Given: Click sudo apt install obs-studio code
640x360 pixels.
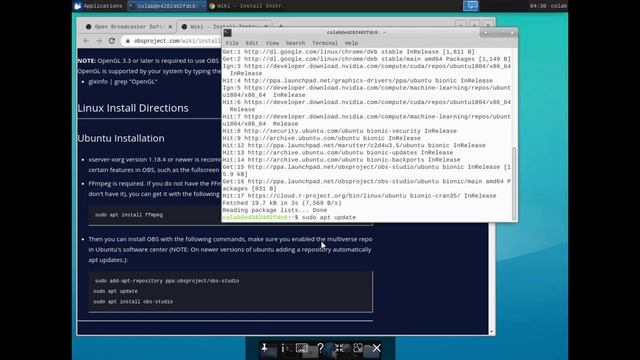Looking at the screenshot, I should click(x=133, y=302).
